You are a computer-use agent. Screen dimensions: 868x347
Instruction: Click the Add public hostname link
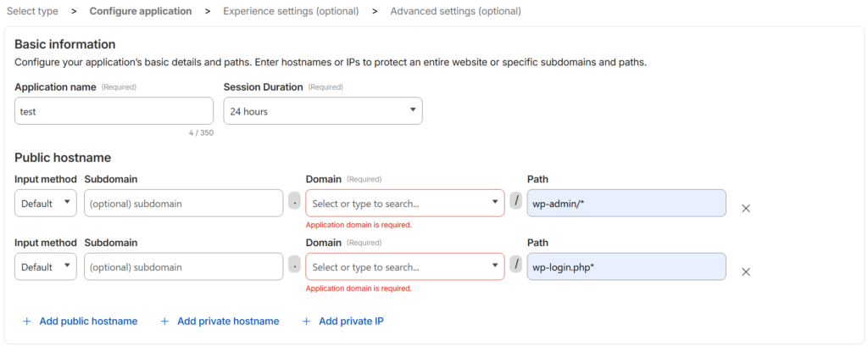tap(88, 322)
